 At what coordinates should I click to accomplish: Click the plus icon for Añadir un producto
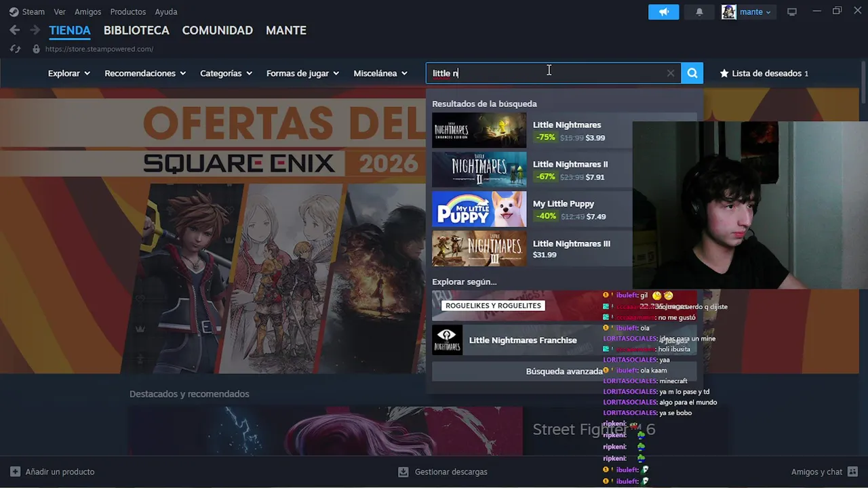click(15, 472)
